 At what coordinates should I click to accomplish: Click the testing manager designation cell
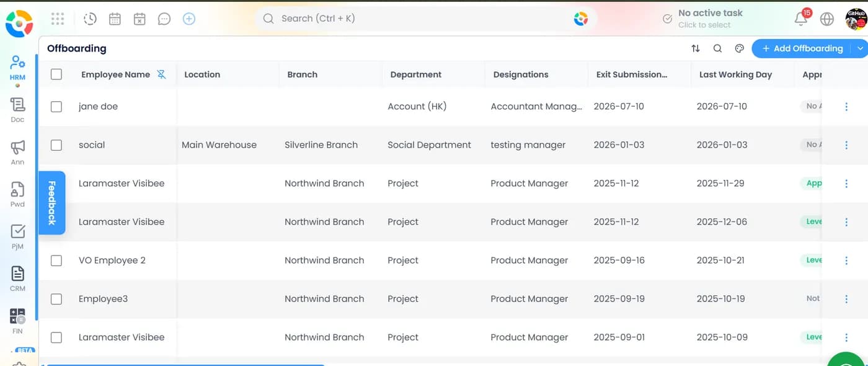pos(528,145)
